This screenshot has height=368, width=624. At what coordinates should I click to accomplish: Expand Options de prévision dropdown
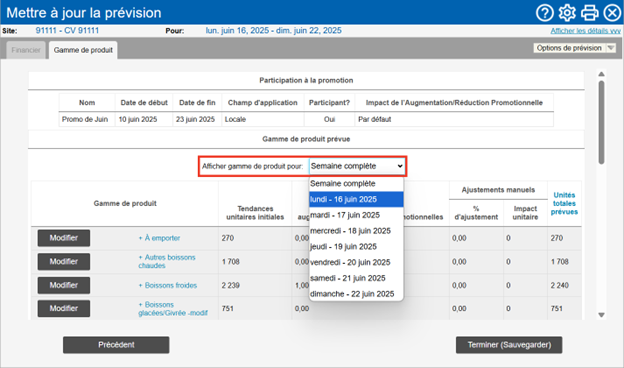574,48
